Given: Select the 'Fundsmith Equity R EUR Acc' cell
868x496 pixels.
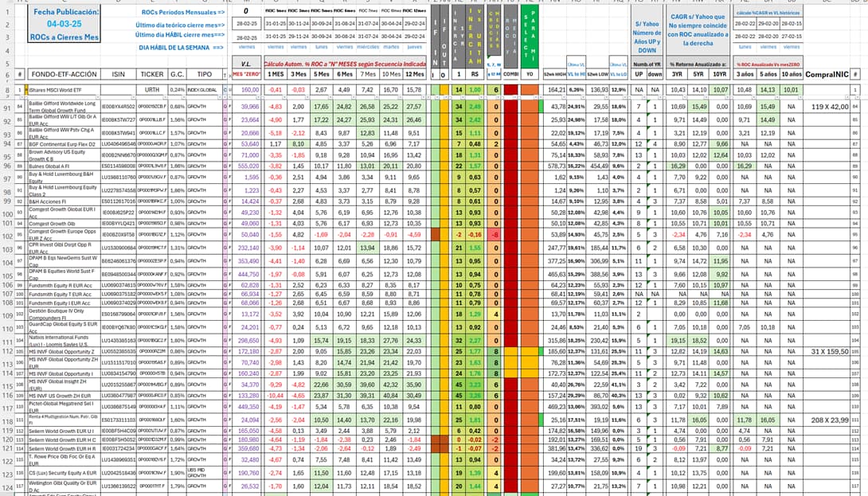Looking at the screenshot, I should coord(65,286).
